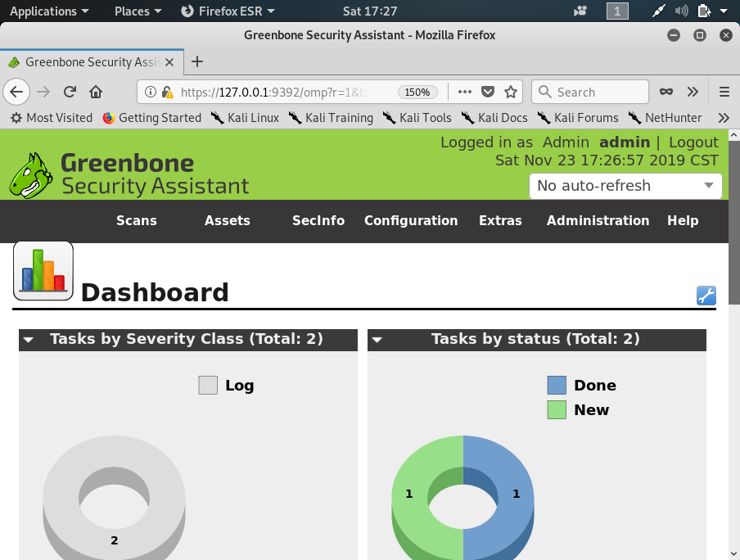
Task: Open the system menu arrow in the top panel
Action: click(x=724, y=11)
